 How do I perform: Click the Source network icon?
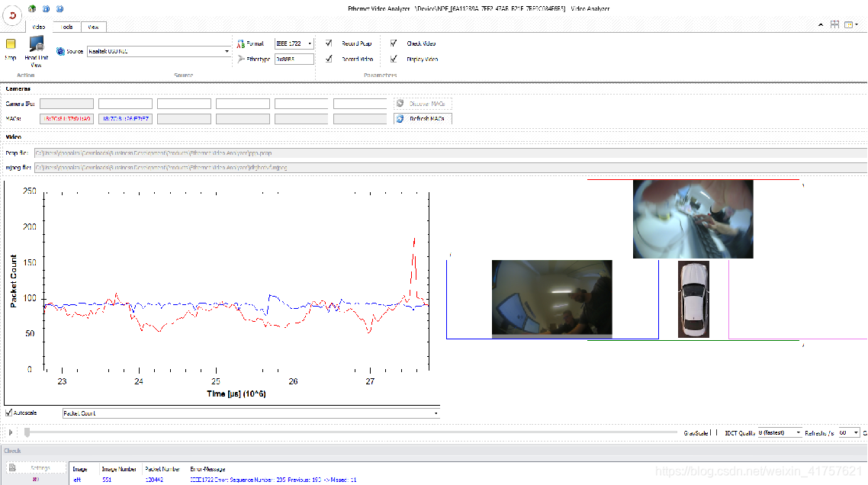tap(60, 51)
